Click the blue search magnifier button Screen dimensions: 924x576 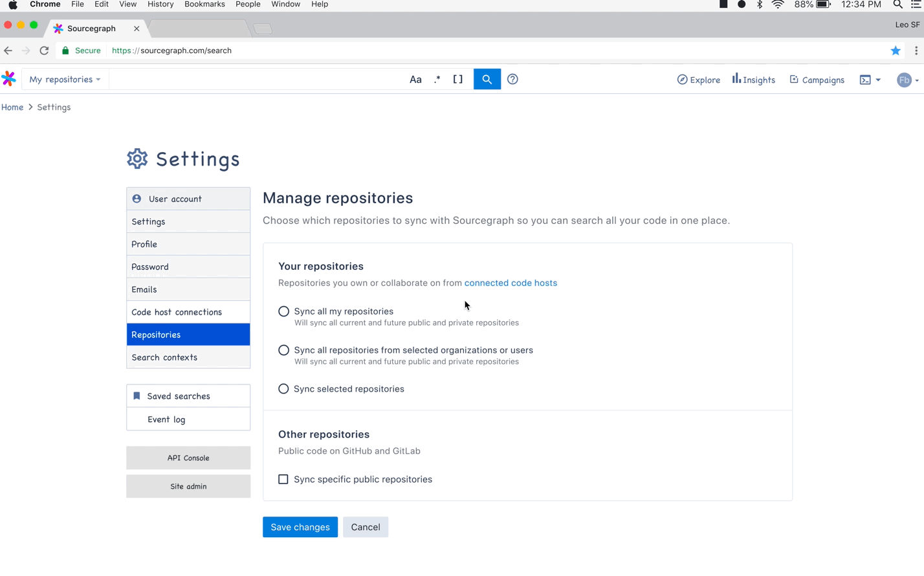tap(487, 80)
